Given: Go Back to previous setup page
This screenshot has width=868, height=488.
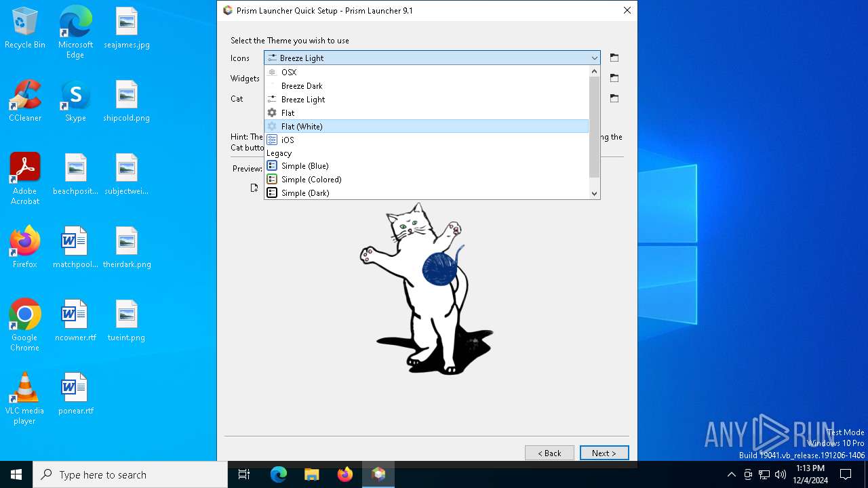Looking at the screenshot, I should (549, 453).
